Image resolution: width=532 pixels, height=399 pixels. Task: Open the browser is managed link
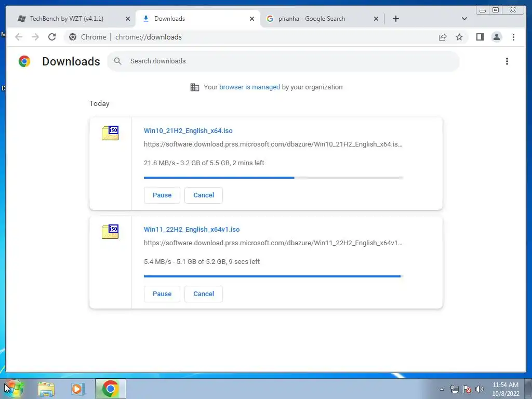pos(249,87)
